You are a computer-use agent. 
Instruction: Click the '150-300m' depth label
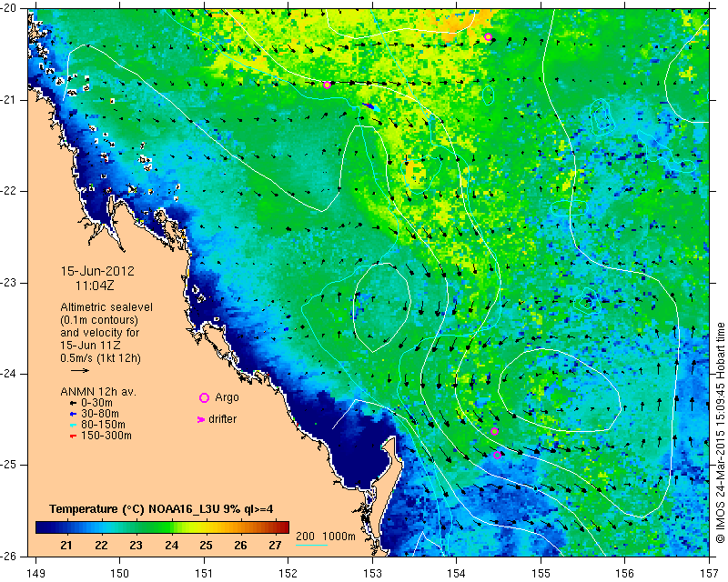[106, 436]
